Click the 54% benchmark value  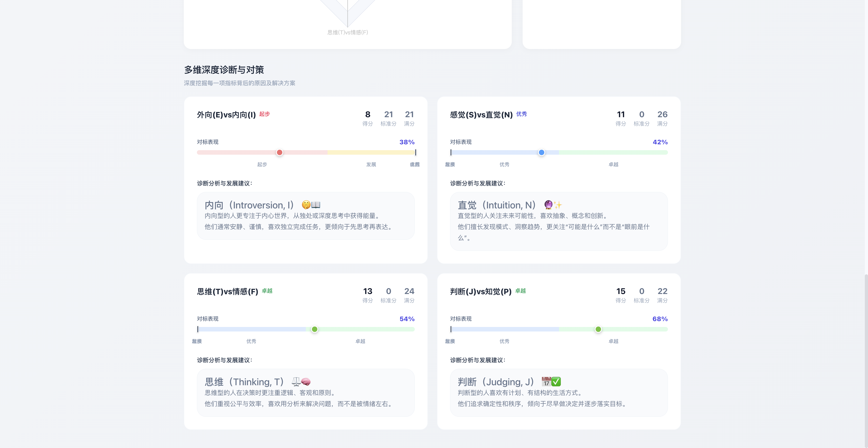[x=407, y=319]
